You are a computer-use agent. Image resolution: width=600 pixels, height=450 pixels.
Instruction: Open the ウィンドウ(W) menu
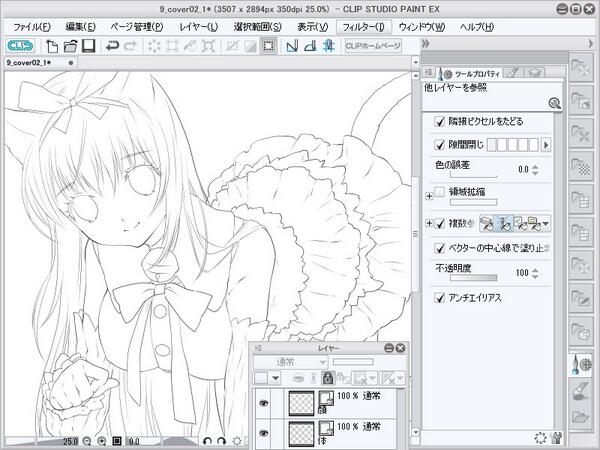tap(422, 27)
